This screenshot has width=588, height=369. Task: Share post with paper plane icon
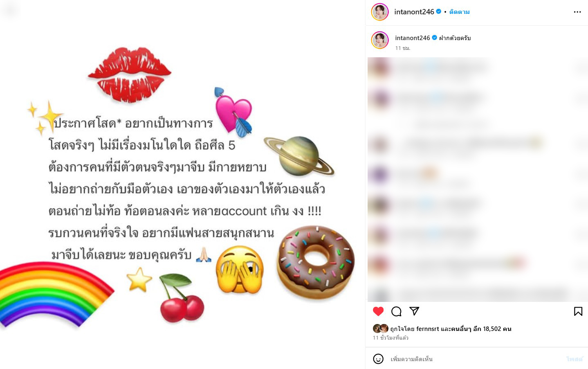pos(414,311)
